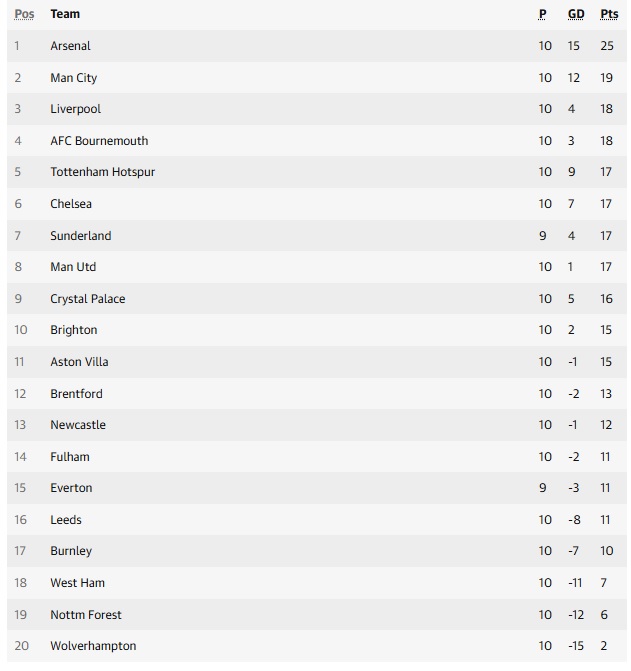
Task: Click on Newcastle team name
Action: 78,425
